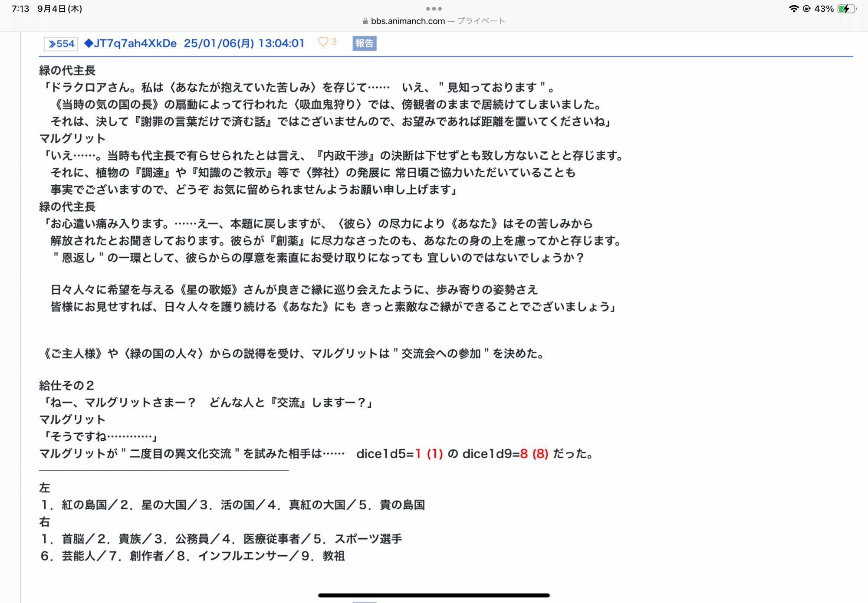Click the post timestamp 25/01/06(月) 13:04:01
Screen dimensions: 868x603
(x=244, y=43)
